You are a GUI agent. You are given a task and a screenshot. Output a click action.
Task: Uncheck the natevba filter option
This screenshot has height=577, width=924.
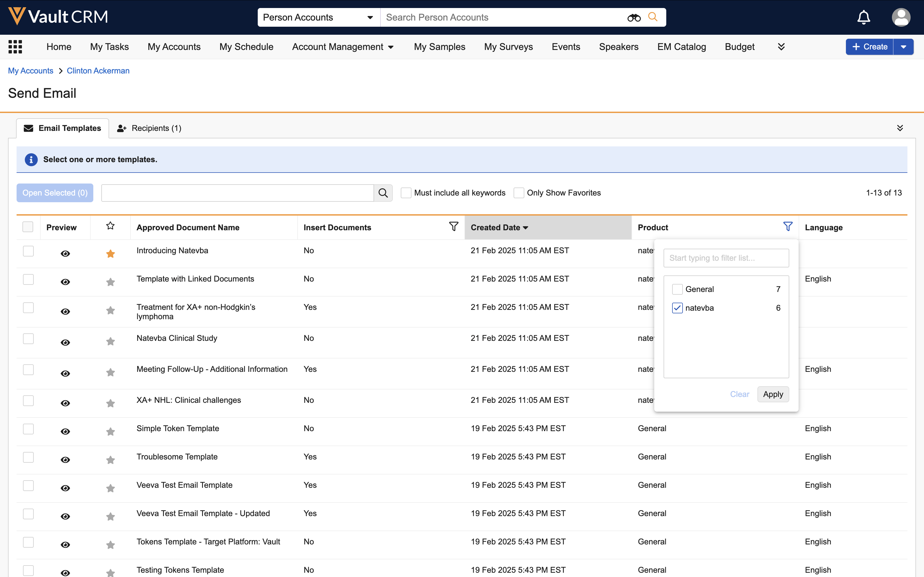[x=677, y=308]
